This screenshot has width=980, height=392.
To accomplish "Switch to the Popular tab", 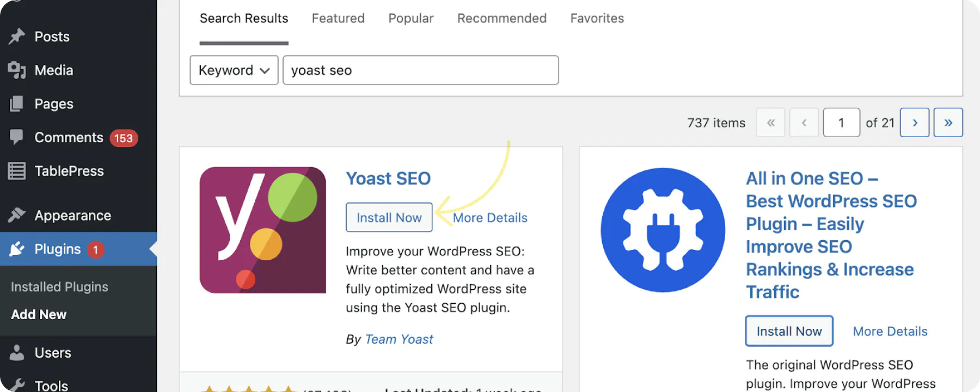I will coord(411,19).
